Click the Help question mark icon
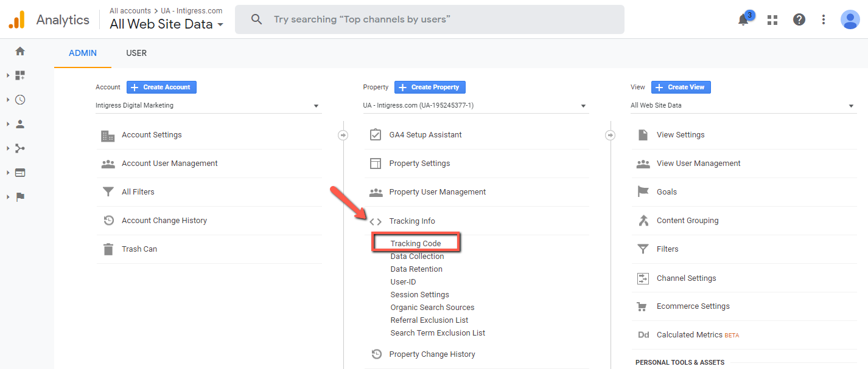 pyautogui.click(x=799, y=19)
